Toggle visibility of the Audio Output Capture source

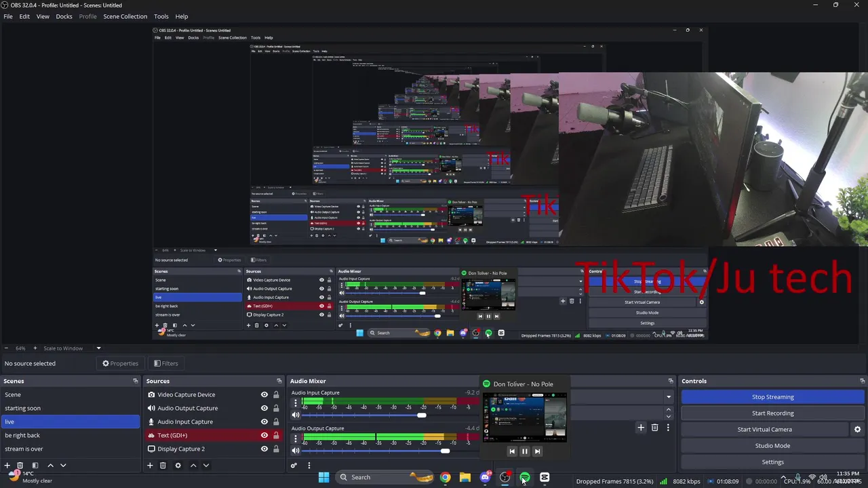(x=264, y=408)
